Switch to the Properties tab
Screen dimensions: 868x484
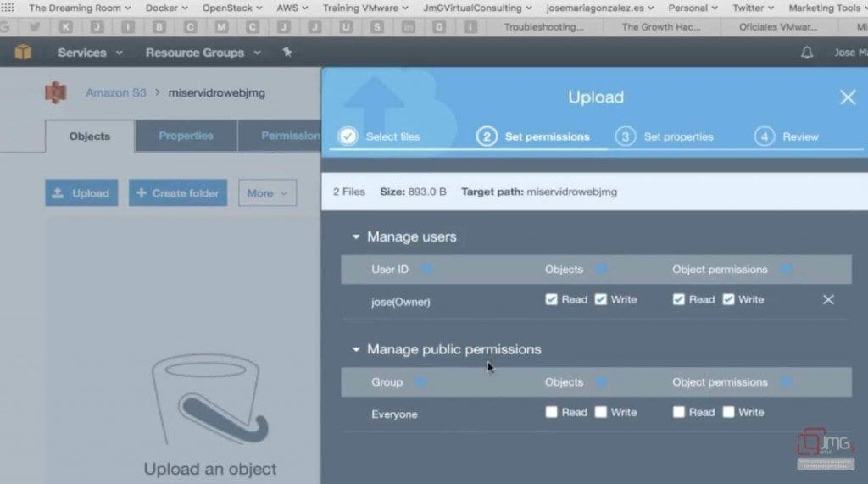coord(186,136)
